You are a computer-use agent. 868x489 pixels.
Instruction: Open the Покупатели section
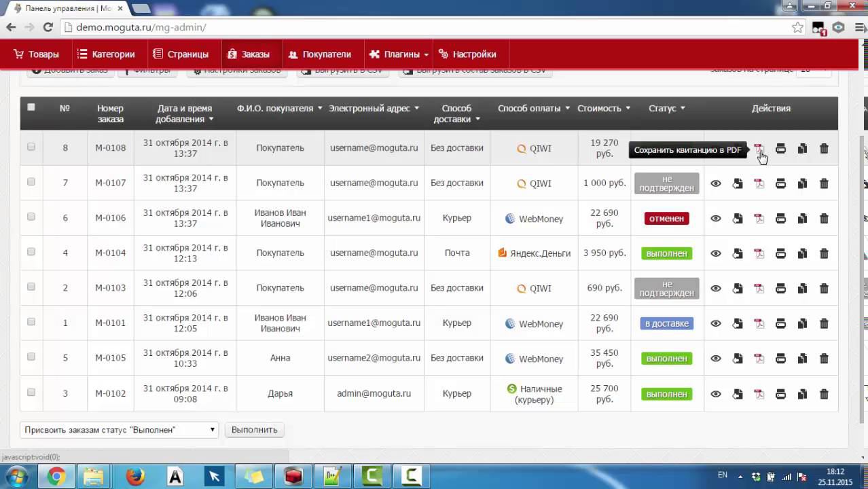click(319, 54)
